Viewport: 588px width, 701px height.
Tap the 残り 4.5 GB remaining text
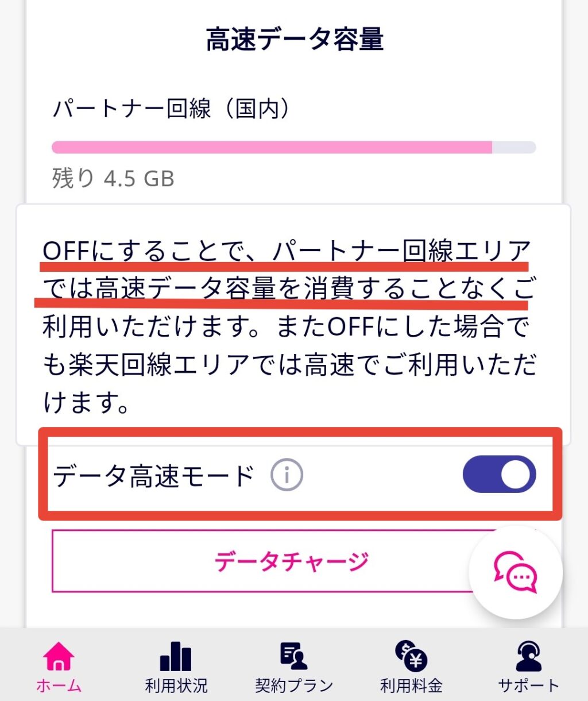[x=113, y=179]
